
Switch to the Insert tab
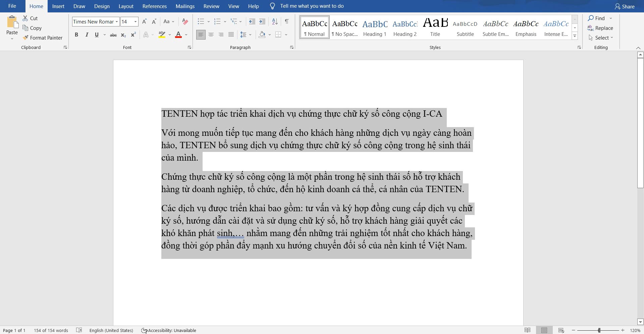pyautogui.click(x=58, y=6)
